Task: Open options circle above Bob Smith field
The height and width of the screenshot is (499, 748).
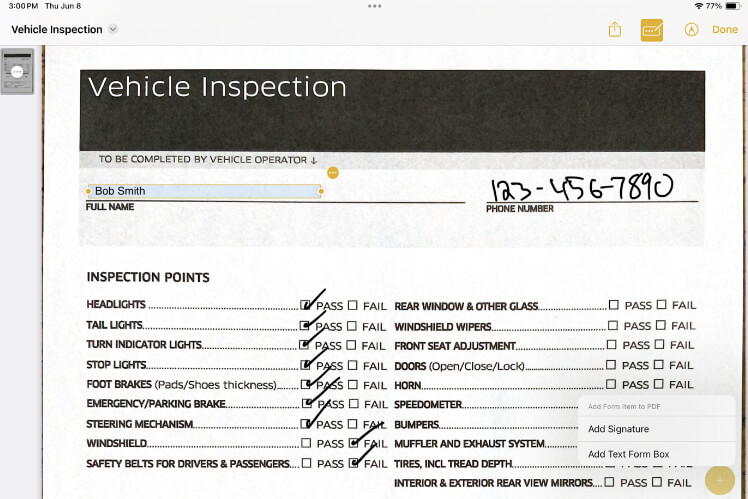Action: [333, 173]
